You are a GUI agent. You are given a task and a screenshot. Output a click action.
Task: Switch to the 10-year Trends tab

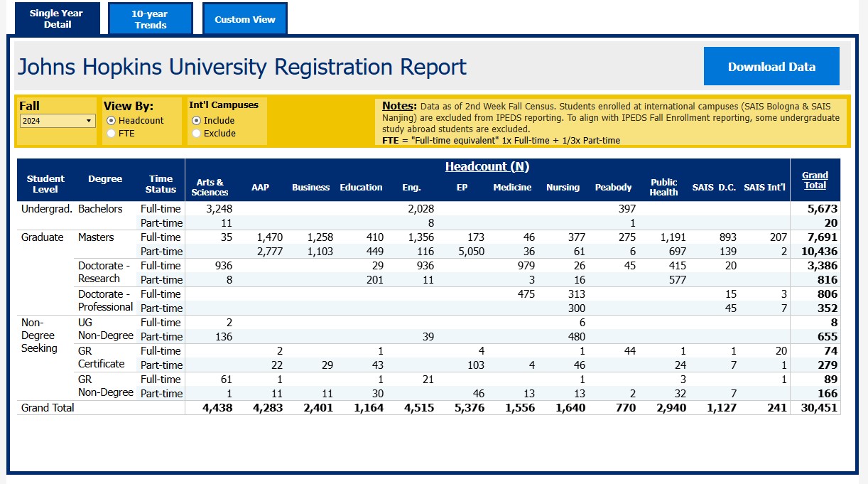[150, 19]
